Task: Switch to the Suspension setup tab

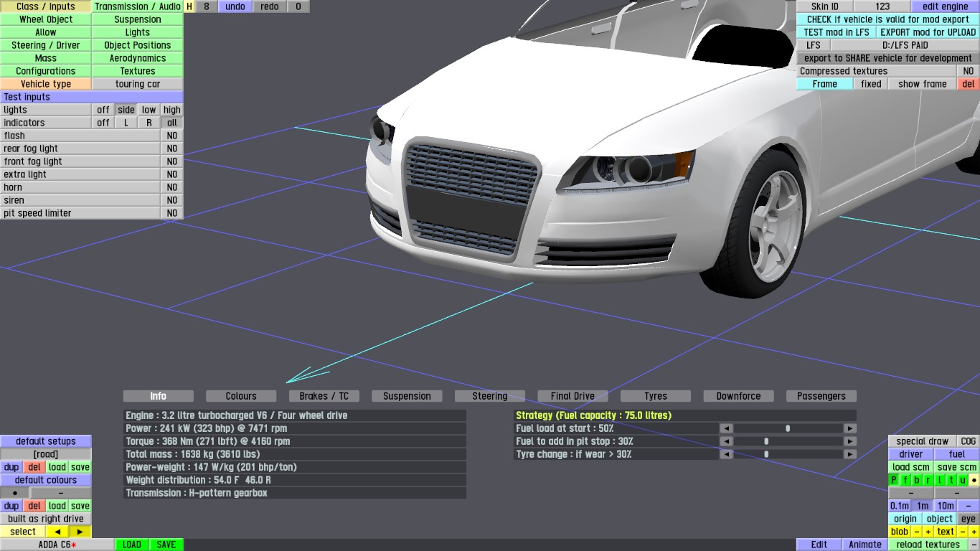Action: click(x=407, y=396)
